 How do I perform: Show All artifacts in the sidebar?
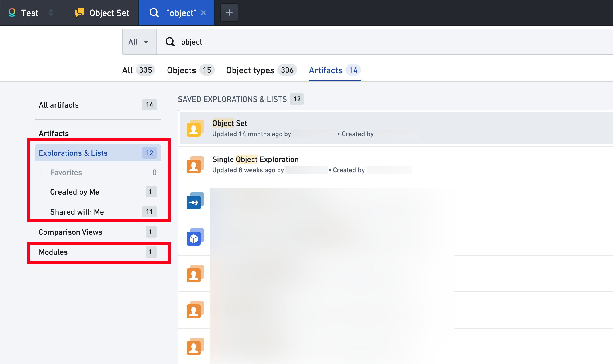pos(98,105)
